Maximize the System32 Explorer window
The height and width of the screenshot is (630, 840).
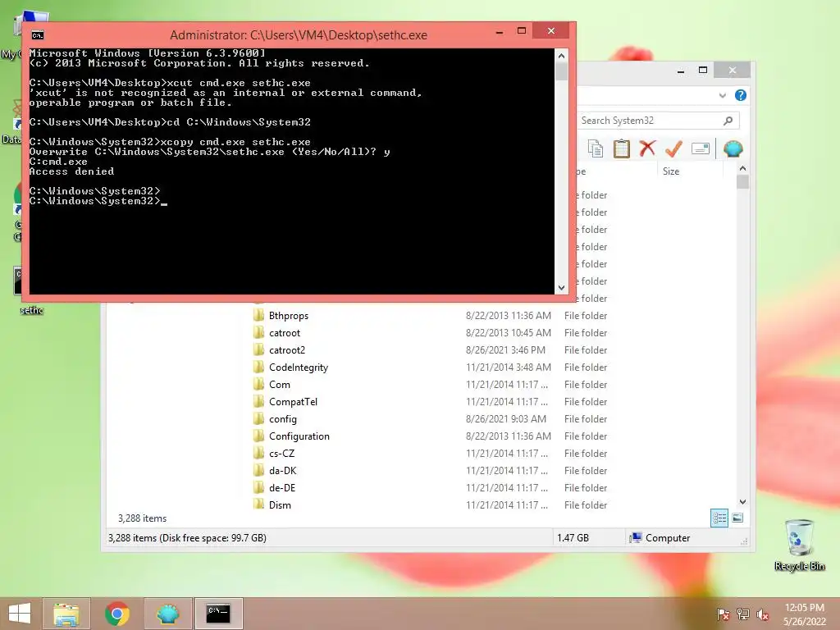pos(703,71)
